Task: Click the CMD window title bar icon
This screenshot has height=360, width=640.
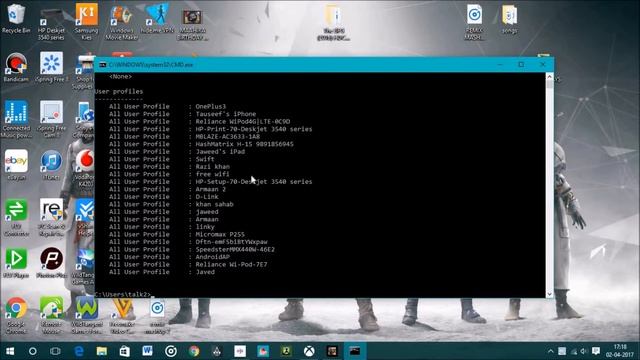Action: click(x=102, y=64)
